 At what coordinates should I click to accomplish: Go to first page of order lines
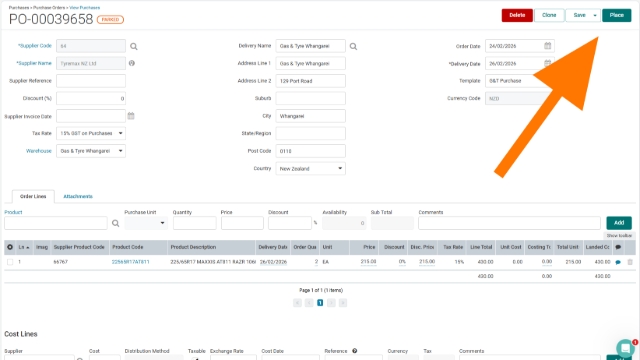click(x=297, y=303)
